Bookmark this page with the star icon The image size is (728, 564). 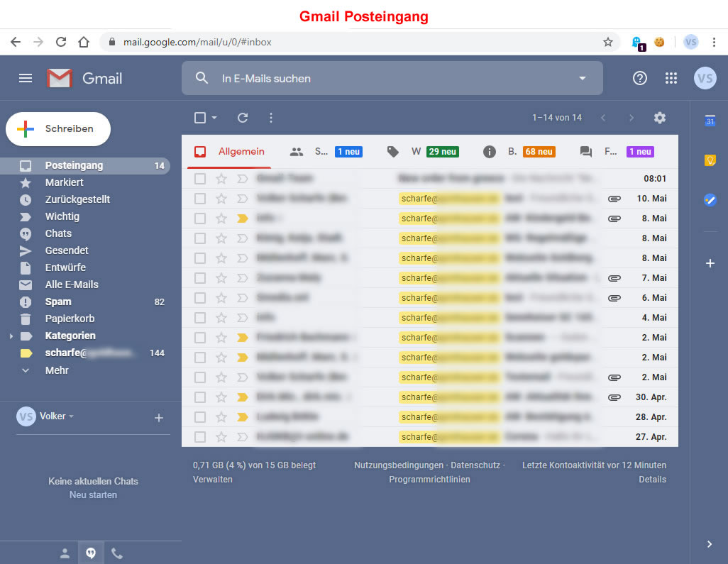(x=608, y=43)
